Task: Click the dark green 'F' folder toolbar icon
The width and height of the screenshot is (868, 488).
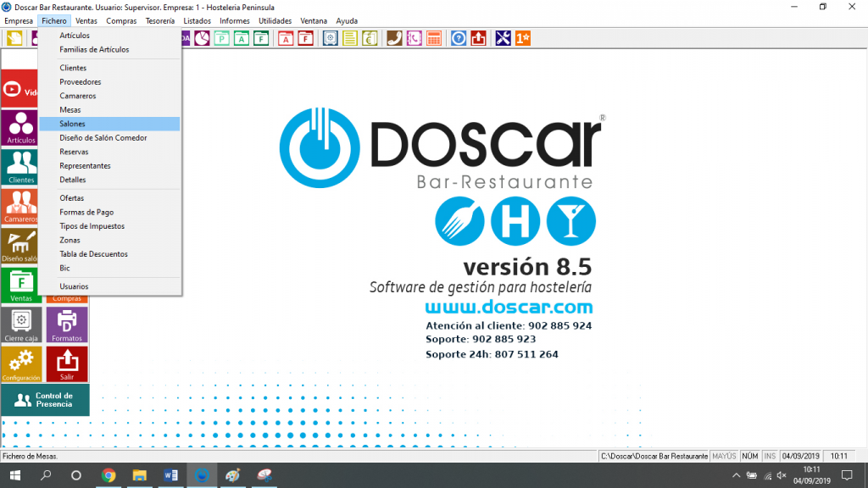Action: (x=261, y=38)
